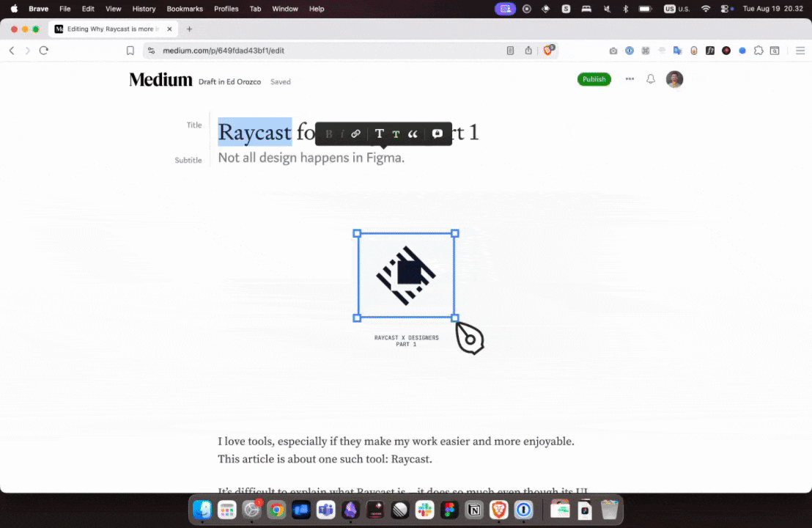Open the Profiles menu
The width and height of the screenshot is (812, 528).
pos(226,9)
